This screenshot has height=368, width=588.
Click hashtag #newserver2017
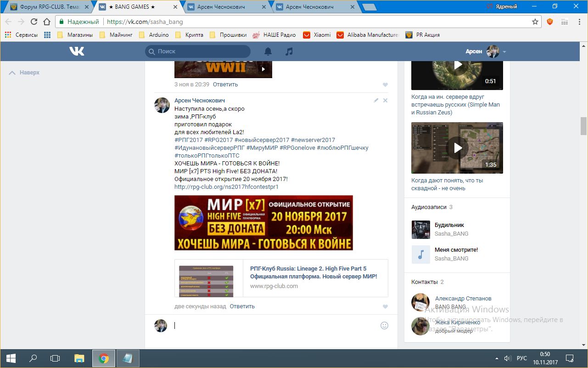(x=313, y=140)
